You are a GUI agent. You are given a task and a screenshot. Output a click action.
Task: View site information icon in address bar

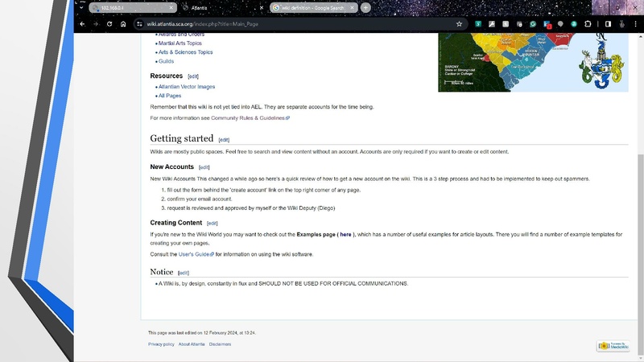139,24
